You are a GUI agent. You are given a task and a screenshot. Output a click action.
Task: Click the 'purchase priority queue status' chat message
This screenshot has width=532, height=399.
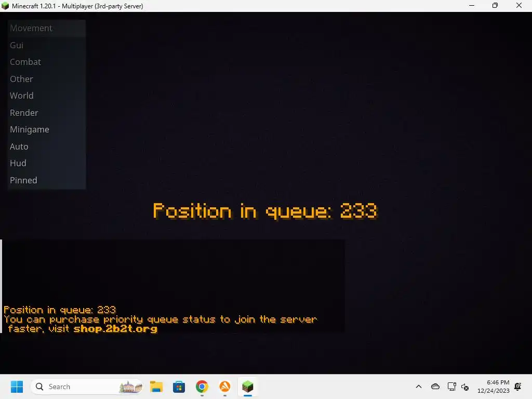(160, 324)
